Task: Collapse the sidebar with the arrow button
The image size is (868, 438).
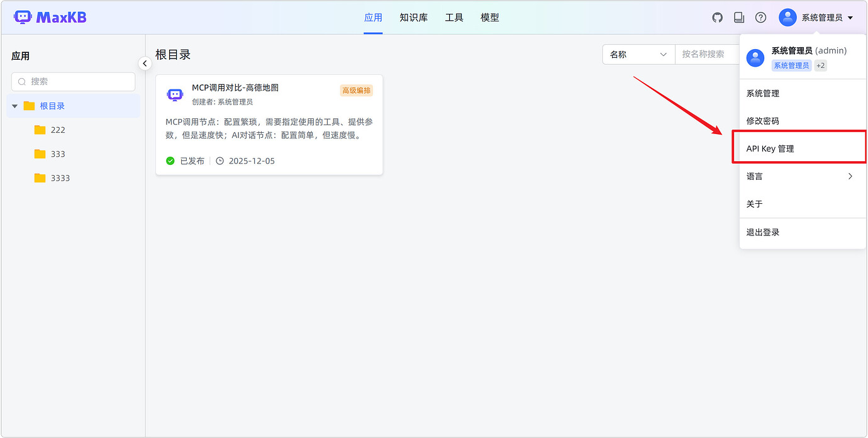Action: (145, 64)
